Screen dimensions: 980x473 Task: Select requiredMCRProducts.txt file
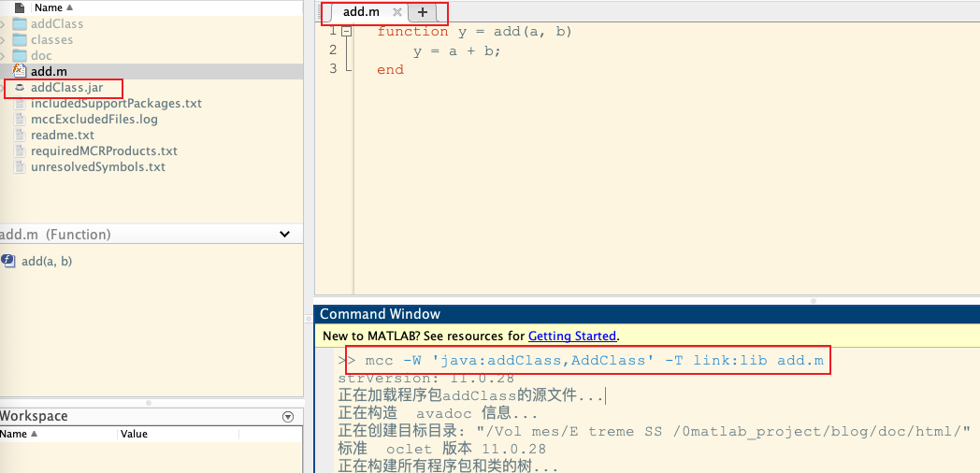(x=104, y=151)
